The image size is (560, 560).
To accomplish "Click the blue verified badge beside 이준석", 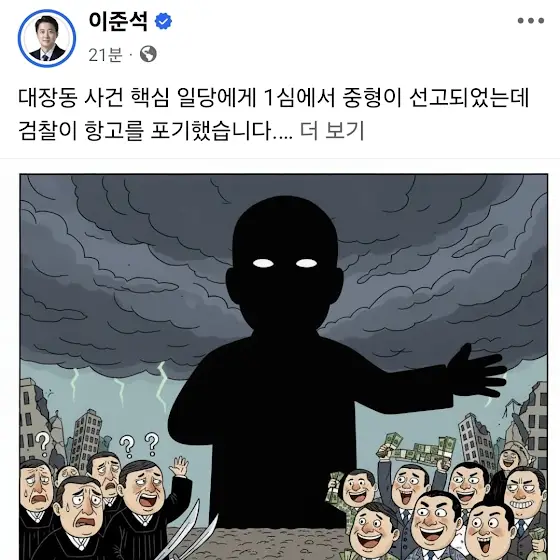I will (x=163, y=21).
